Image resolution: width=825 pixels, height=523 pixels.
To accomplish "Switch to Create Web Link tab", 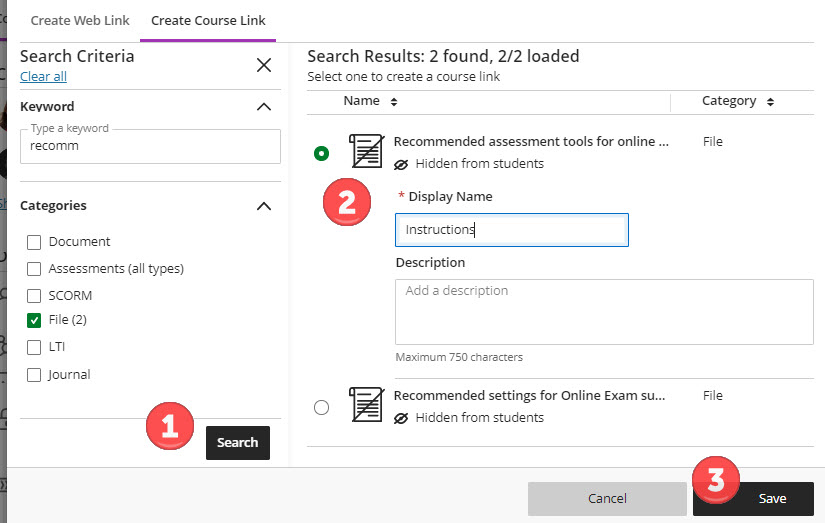I will (x=80, y=21).
